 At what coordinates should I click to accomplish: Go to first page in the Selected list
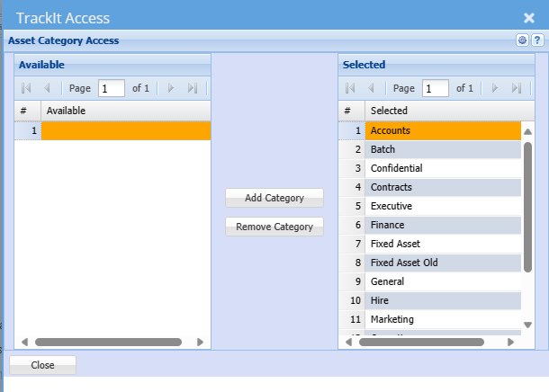point(350,88)
